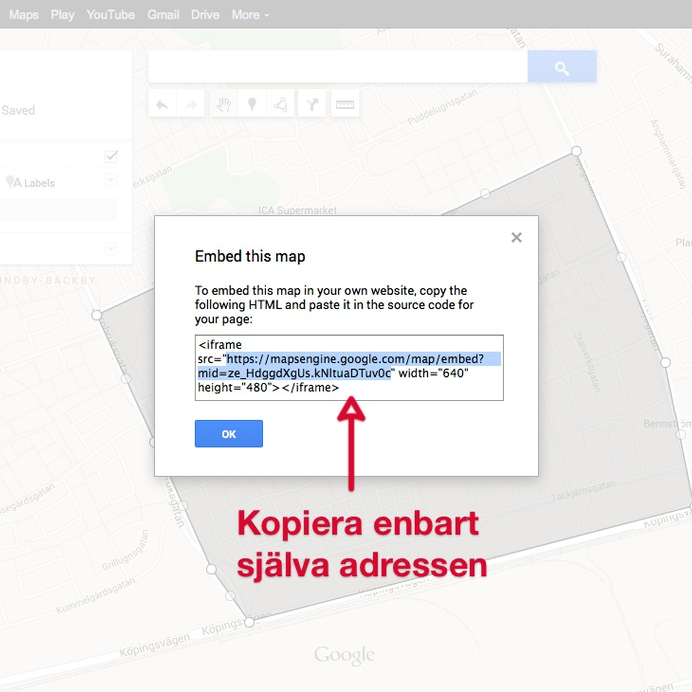
Task: Open Maps from the top bar
Action: point(24,15)
